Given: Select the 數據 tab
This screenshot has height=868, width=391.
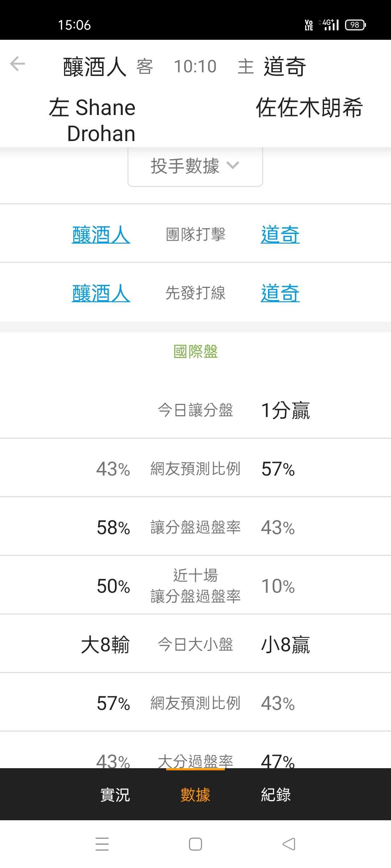Looking at the screenshot, I should (x=195, y=795).
